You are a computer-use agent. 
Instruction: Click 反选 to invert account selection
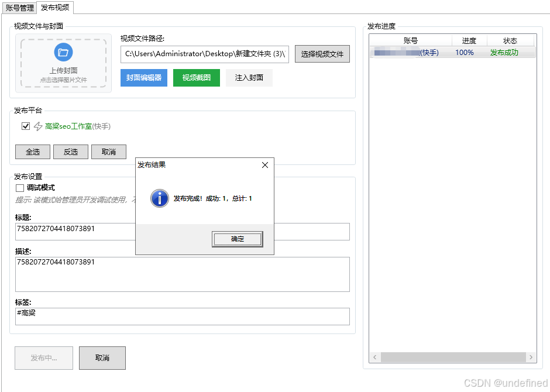pyautogui.click(x=70, y=152)
